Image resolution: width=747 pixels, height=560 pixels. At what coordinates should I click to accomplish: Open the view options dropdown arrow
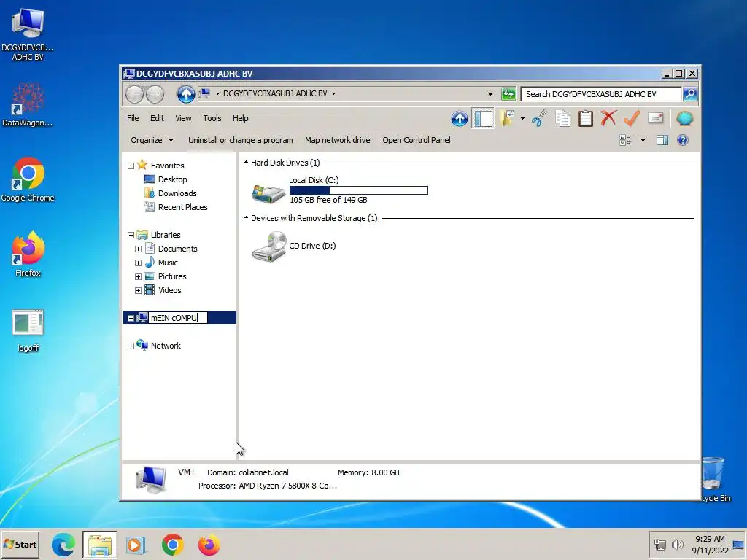point(643,140)
